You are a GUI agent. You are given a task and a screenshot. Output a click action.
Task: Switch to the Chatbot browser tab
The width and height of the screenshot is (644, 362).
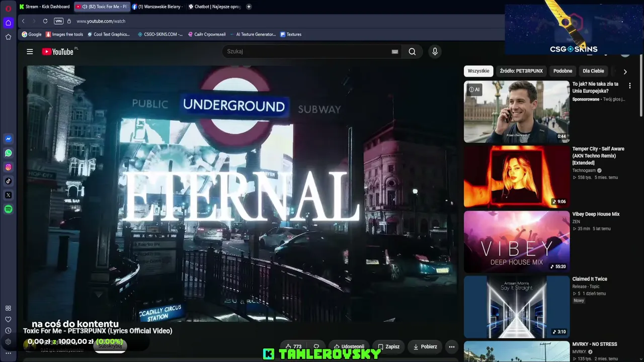215,7
